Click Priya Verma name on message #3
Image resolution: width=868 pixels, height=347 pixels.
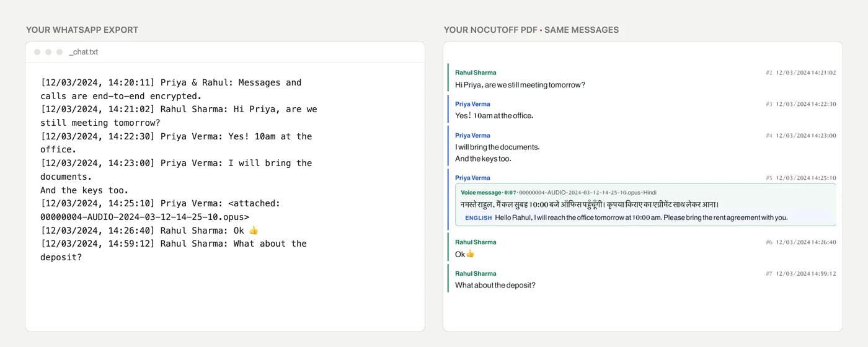tap(472, 104)
